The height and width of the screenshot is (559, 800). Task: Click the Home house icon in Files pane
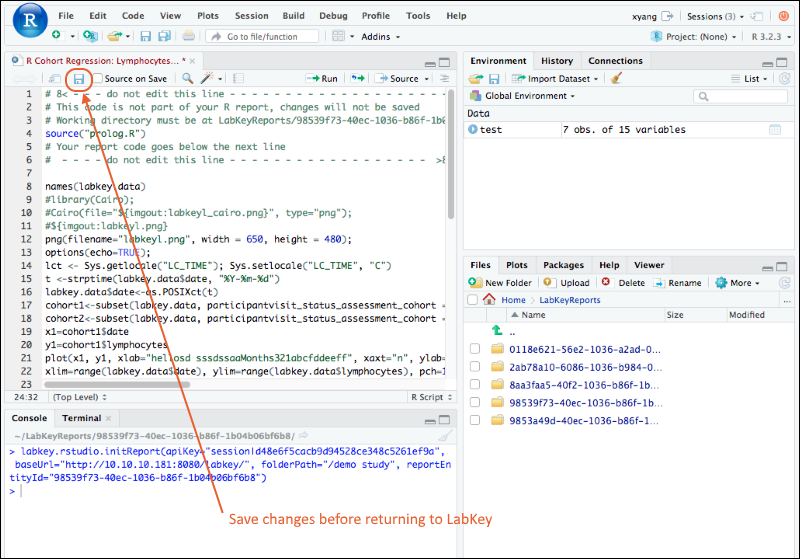click(489, 299)
